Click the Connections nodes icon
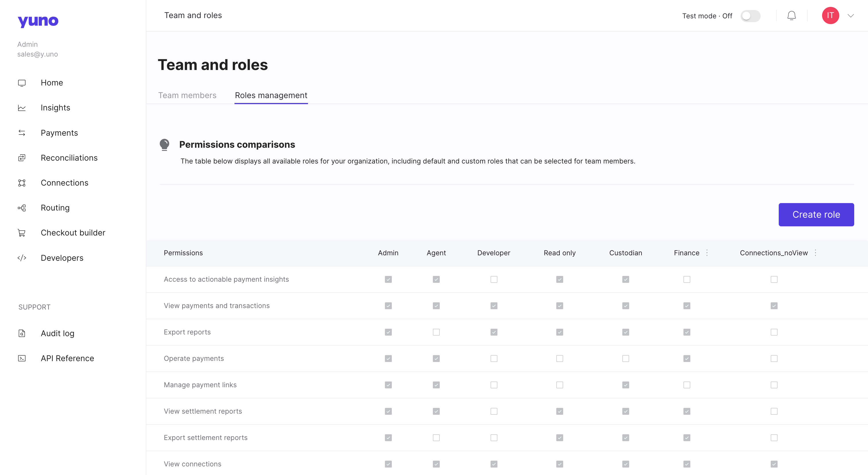The width and height of the screenshot is (868, 475). [x=22, y=183]
